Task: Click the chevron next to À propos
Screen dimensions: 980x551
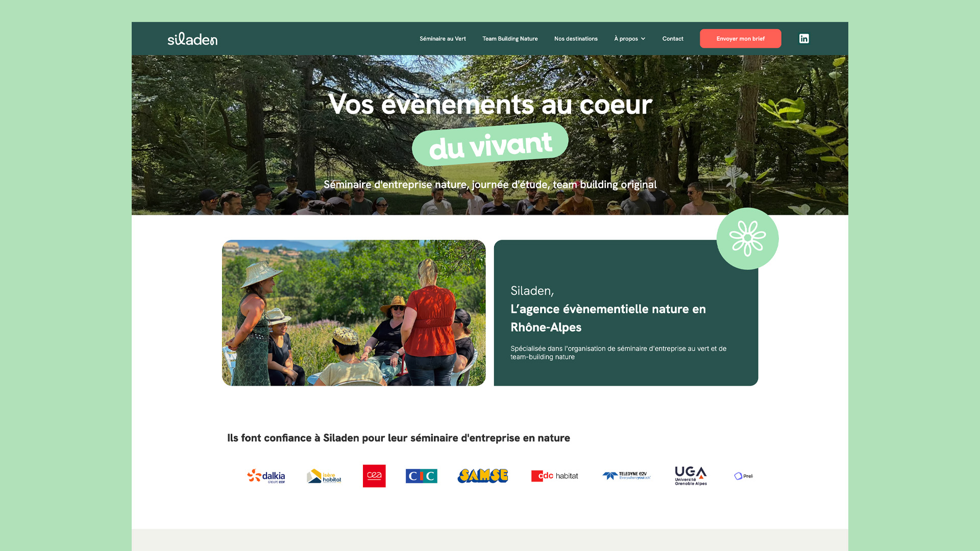Action: tap(643, 39)
